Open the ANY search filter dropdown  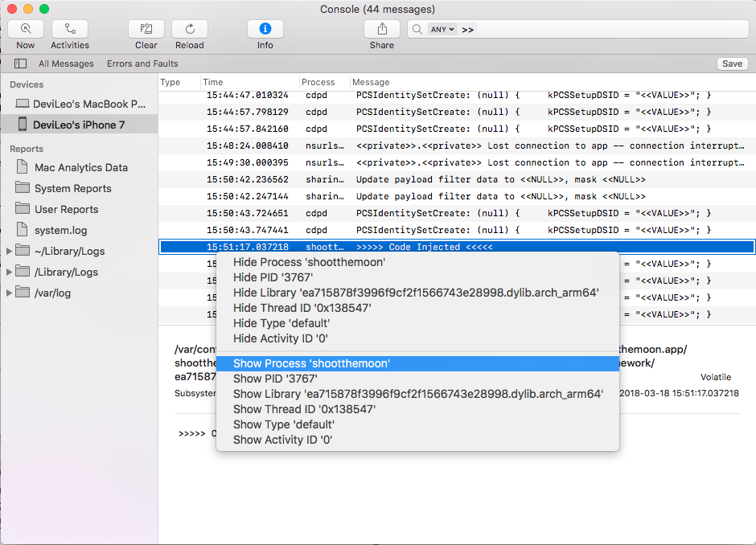442,30
